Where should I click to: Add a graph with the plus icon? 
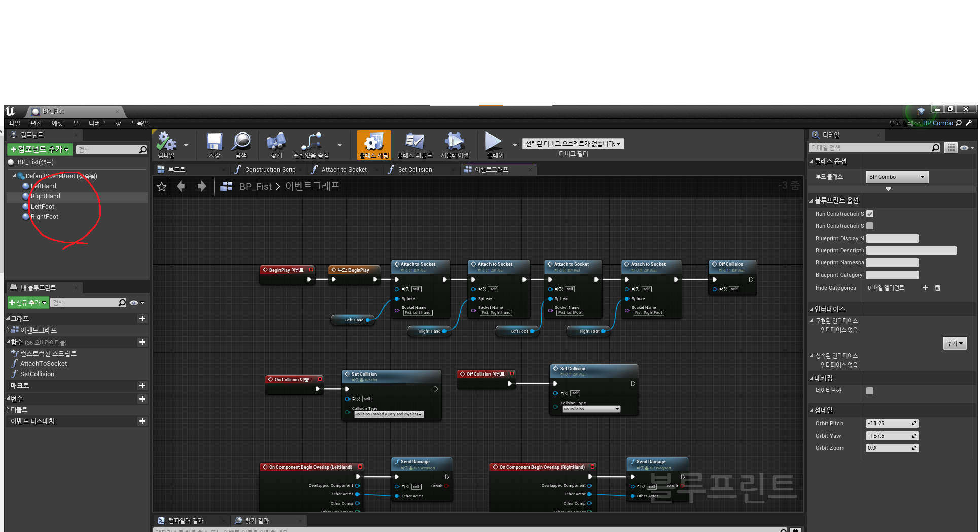click(142, 319)
